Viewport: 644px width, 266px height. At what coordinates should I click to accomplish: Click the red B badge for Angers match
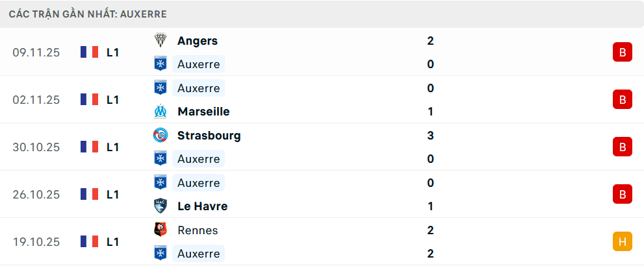click(x=622, y=52)
